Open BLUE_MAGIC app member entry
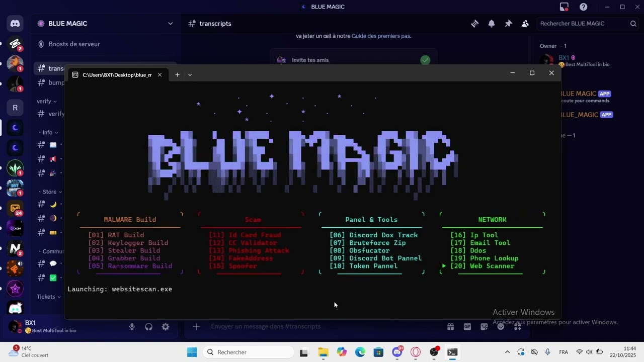The height and width of the screenshot is (362, 644). pos(587,115)
